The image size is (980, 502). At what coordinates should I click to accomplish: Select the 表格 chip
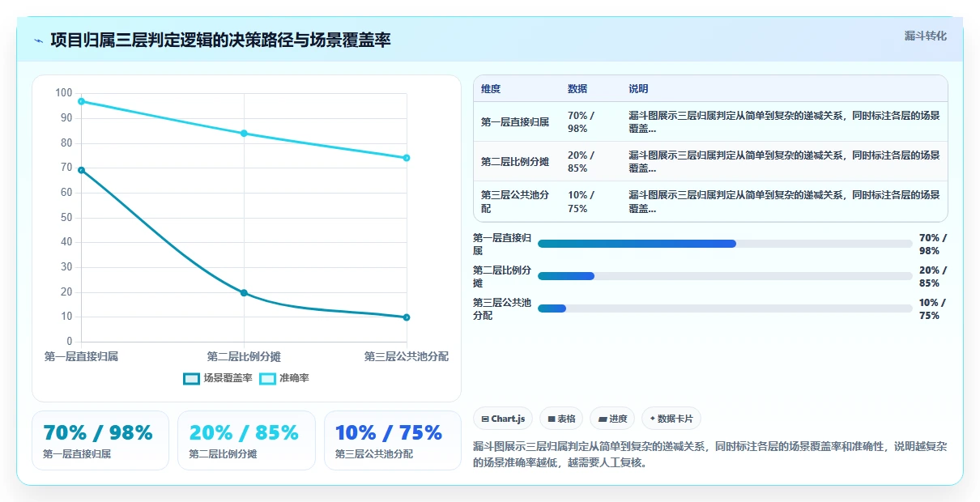pyautogui.click(x=561, y=419)
